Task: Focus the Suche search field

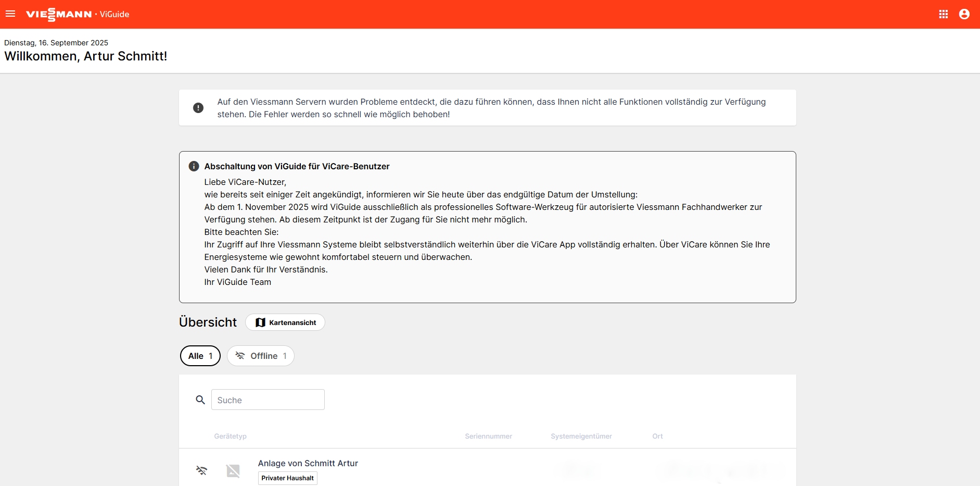Action: tap(268, 400)
